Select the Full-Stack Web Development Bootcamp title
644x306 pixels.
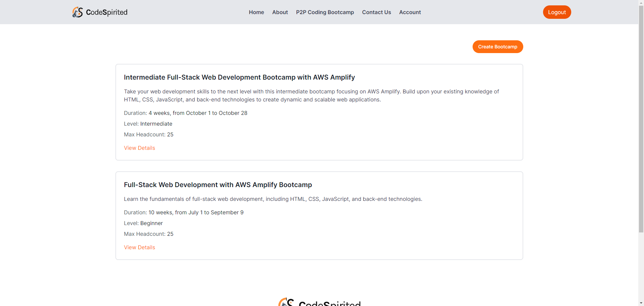click(x=218, y=185)
